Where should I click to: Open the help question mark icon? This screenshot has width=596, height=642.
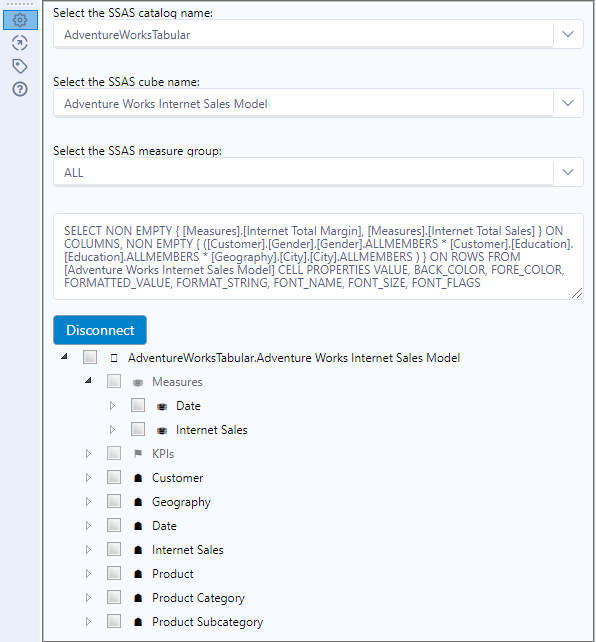pos(20,89)
